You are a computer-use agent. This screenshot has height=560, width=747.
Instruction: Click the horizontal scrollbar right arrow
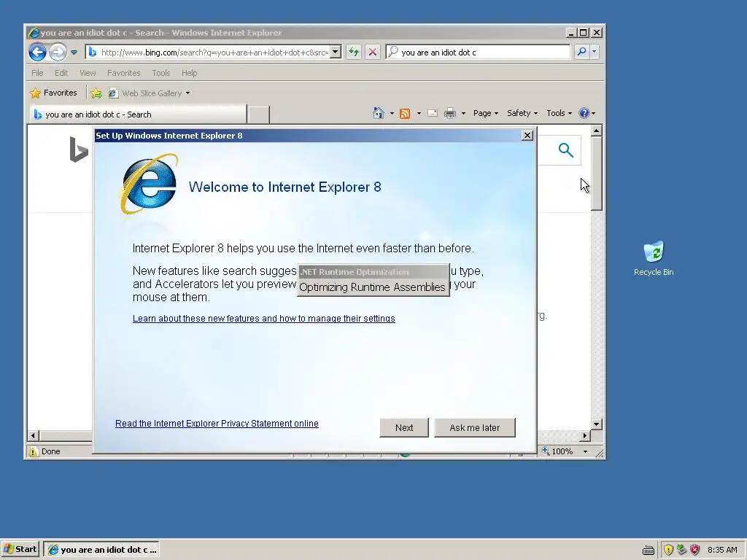pos(585,435)
